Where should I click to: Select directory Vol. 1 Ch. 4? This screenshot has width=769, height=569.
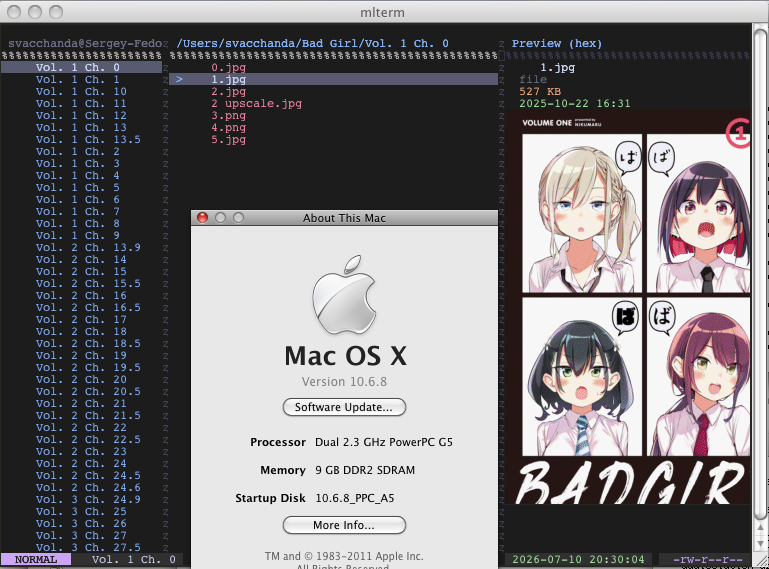click(x=77, y=175)
